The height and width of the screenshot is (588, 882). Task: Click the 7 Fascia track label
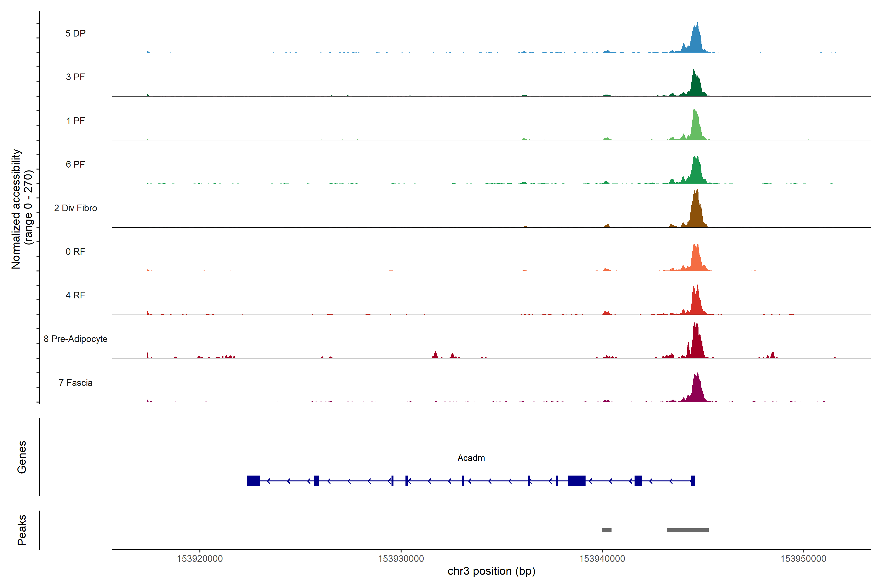[75, 382]
